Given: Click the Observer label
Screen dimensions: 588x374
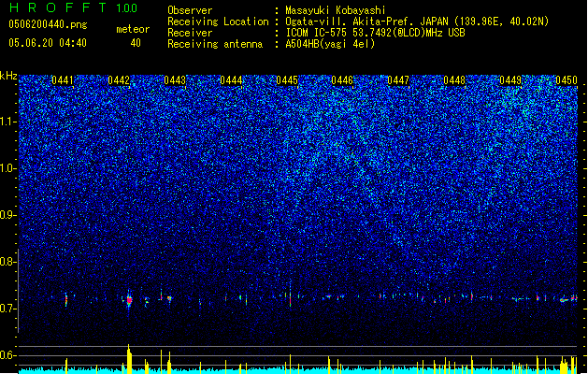Looking at the screenshot, I should pyautogui.click(x=190, y=10).
